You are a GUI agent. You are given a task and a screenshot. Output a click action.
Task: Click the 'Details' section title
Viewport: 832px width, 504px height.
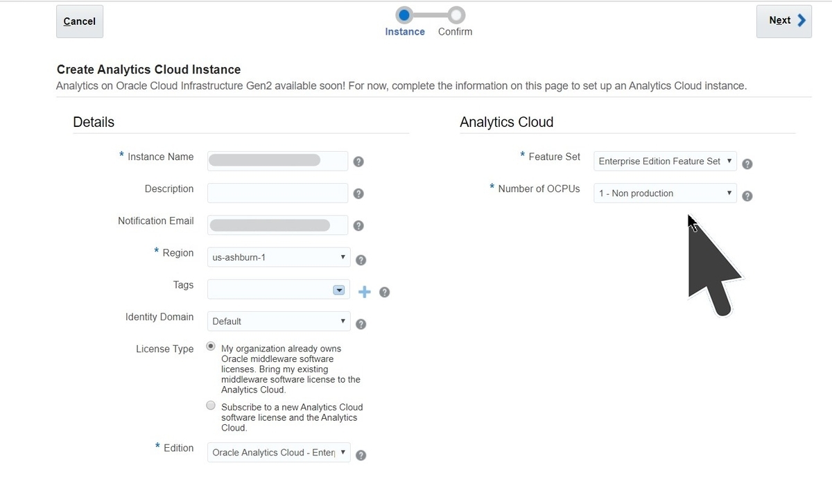[94, 122]
